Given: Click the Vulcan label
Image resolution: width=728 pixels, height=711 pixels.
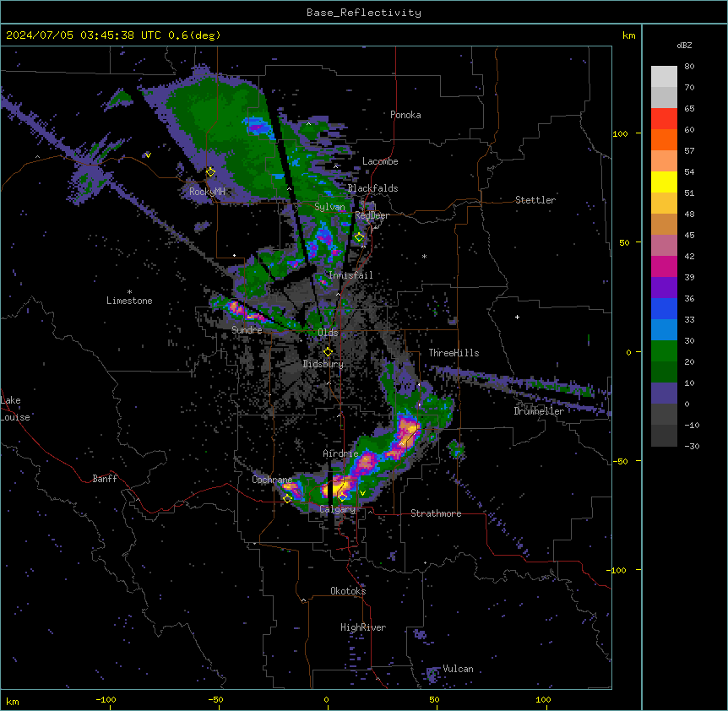Looking at the screenshot, I should click(x=458, y=669).
